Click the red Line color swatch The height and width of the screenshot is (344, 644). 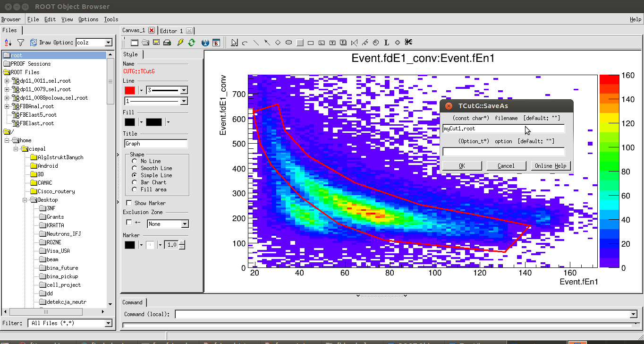[130, 90]
